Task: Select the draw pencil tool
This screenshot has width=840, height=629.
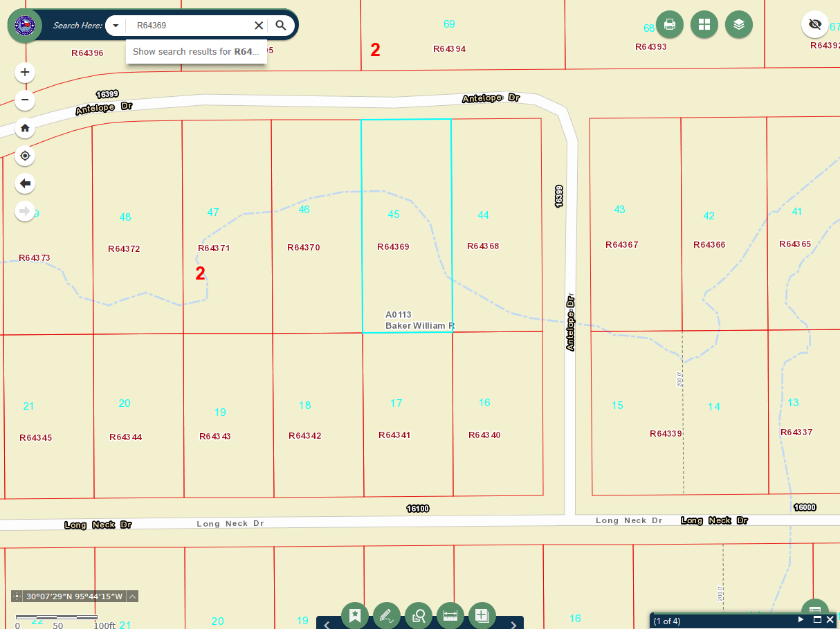Action: 387,615
